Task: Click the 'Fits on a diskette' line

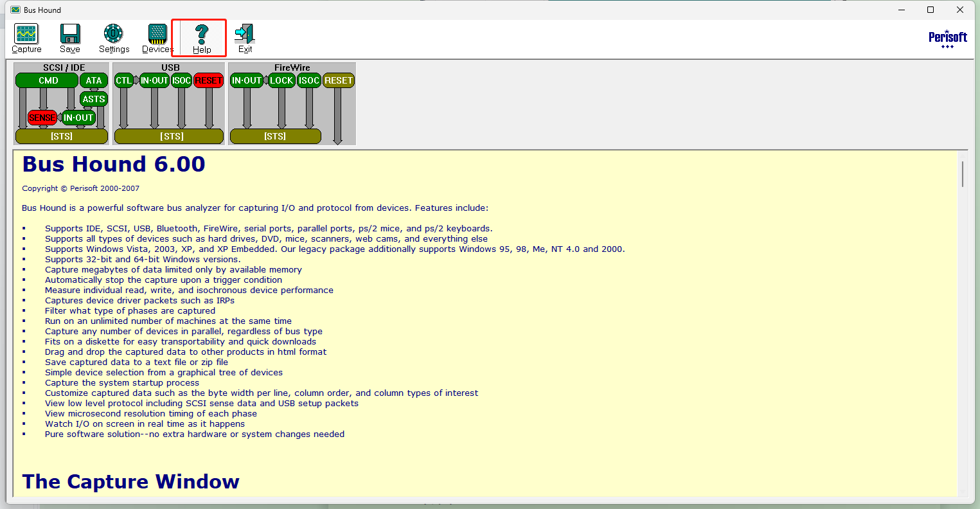Action: [181, 341]
